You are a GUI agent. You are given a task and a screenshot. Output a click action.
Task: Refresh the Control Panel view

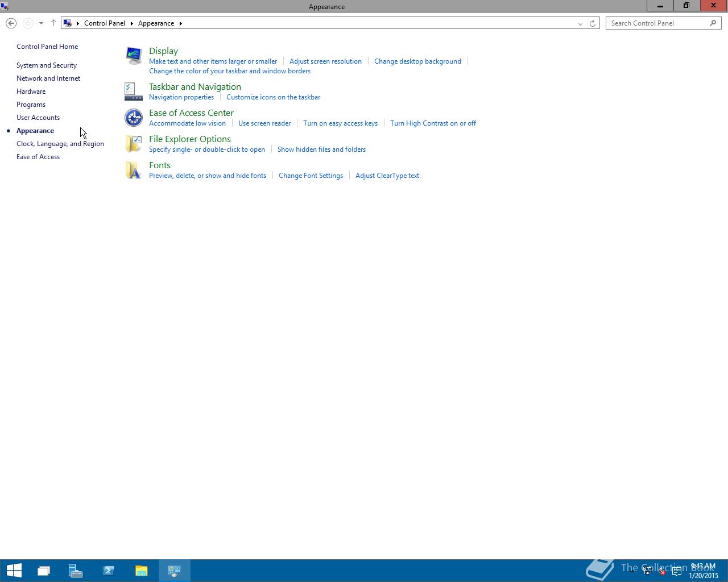click(593, 23)
